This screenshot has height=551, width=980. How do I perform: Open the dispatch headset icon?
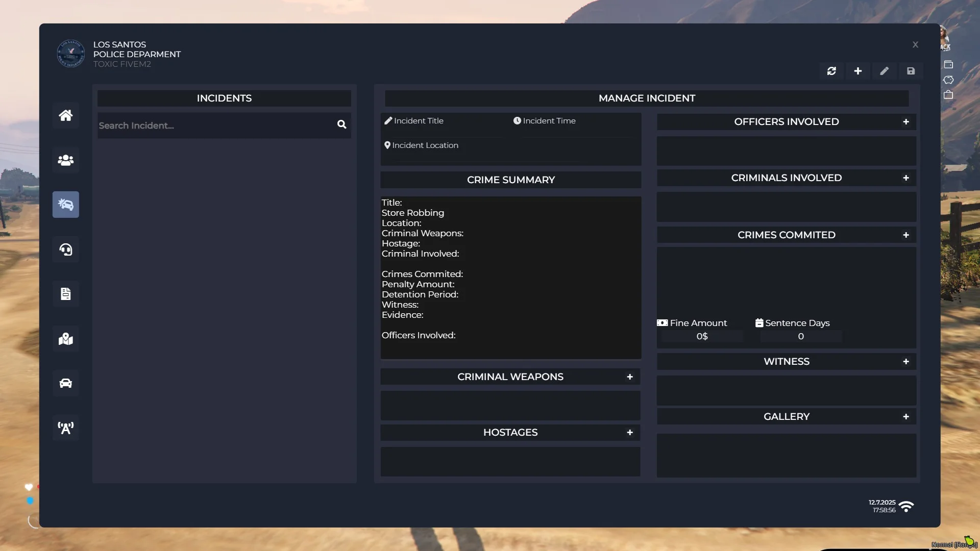(x=65, y=249)
